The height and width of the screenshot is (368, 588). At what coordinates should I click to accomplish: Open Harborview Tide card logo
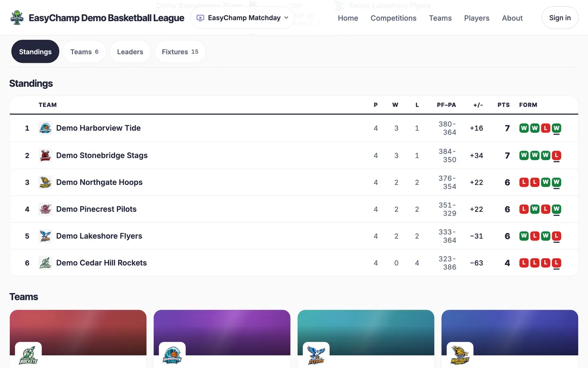coord(172,355)
